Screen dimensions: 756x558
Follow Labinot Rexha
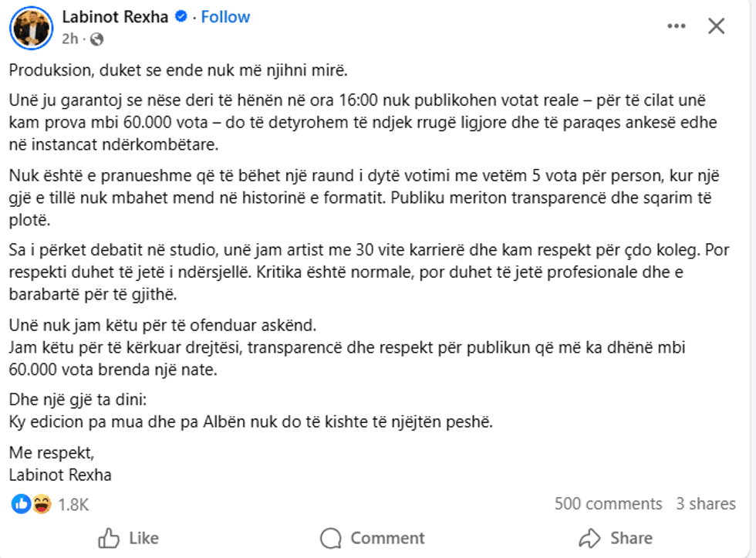point(225,17)
